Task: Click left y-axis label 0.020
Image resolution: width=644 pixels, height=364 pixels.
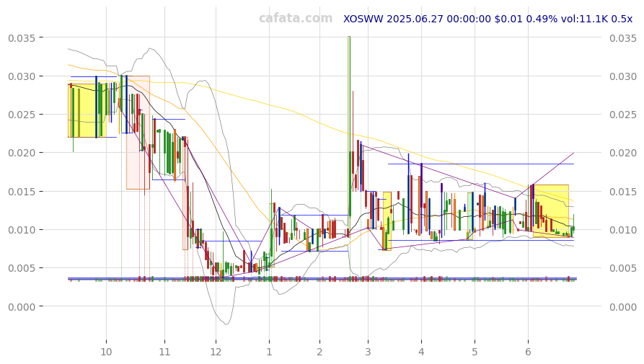Action: tap(22, 153)
